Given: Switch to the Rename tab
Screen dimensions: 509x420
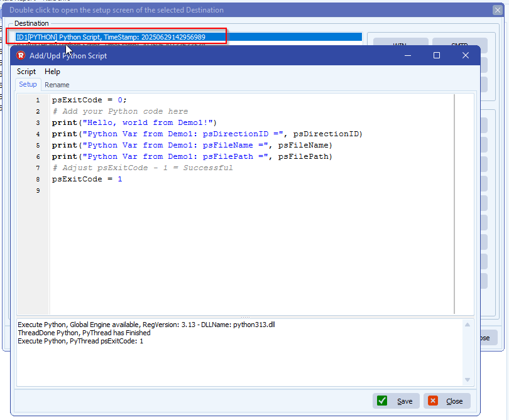Looking at the screenshot, I should [57, 85].
